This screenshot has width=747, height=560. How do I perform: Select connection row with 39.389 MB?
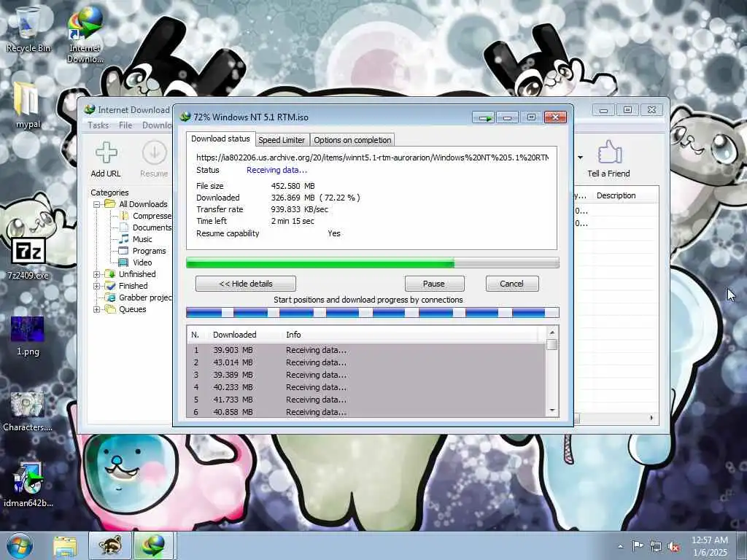click(366, 375)
